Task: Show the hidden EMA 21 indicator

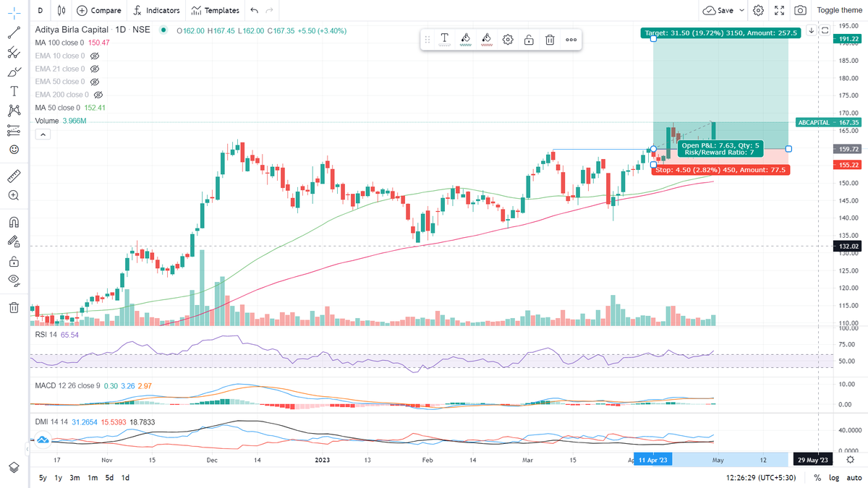Action: 94,69
